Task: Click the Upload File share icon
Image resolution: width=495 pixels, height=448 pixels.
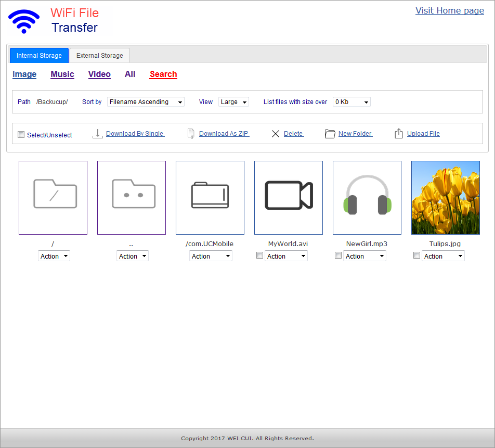Action: coord(399,134)
